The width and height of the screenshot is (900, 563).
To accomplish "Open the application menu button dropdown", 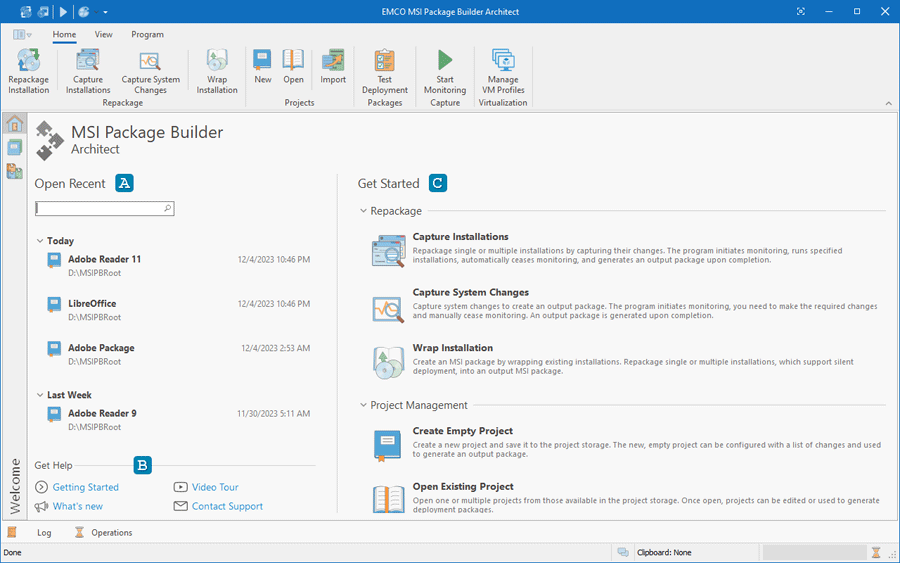I will point(22,34).
